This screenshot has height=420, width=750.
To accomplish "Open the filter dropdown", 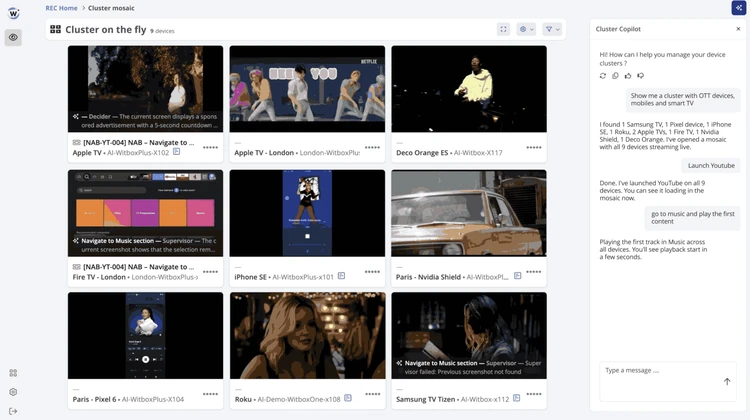I will [552, 29].
